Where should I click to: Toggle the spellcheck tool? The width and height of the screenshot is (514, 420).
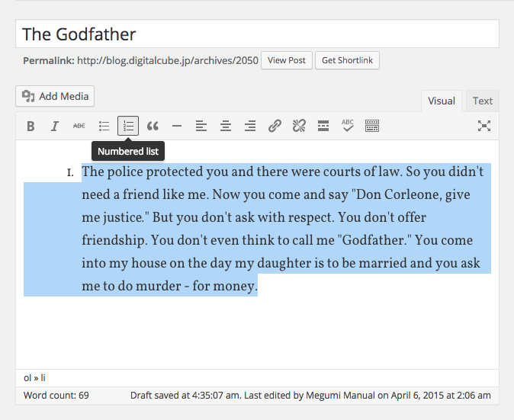348,127
